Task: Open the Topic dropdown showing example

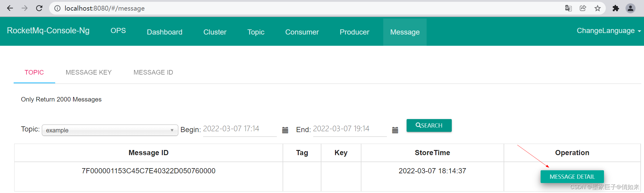Action: pyautogui.click(x=110, y=130)
